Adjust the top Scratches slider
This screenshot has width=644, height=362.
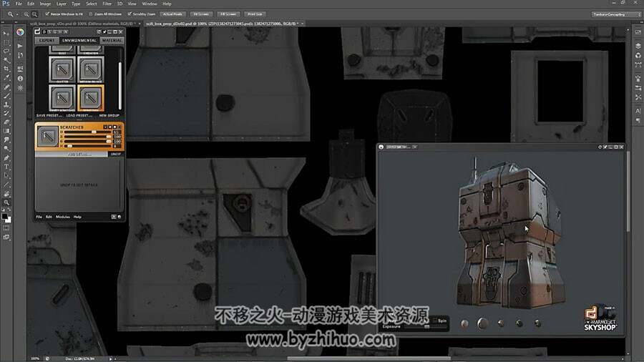(87, 132)
